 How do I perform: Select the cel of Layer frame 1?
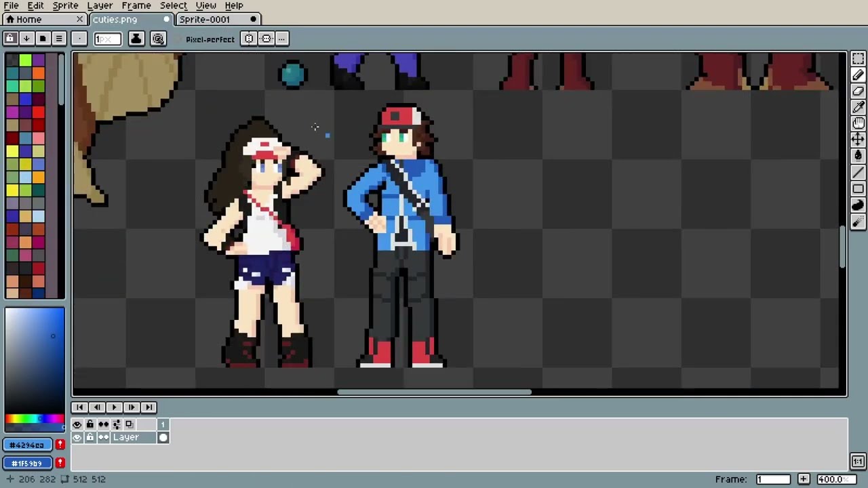coord(163,438)
